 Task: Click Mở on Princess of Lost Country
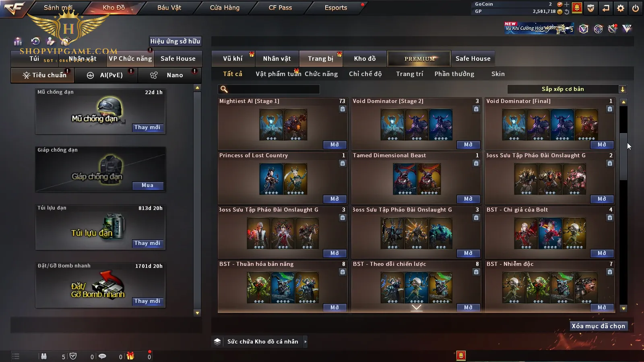[x=334, y=199]
